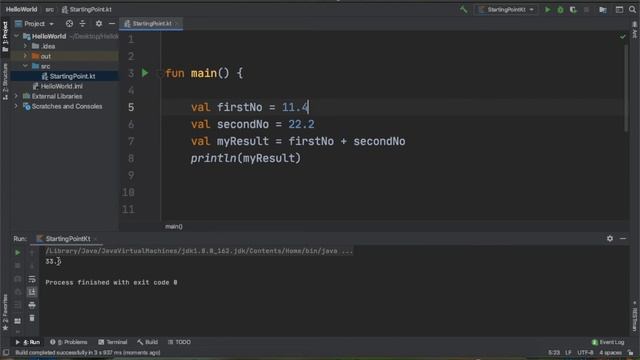
Task: Open Project panel gear options
Action: click(99, 24)
